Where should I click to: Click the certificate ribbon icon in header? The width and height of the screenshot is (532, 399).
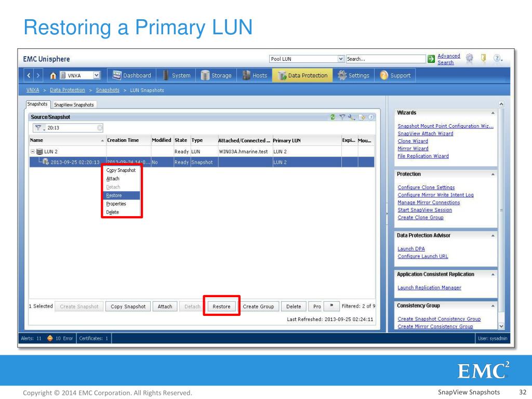(x=469, y=58)
